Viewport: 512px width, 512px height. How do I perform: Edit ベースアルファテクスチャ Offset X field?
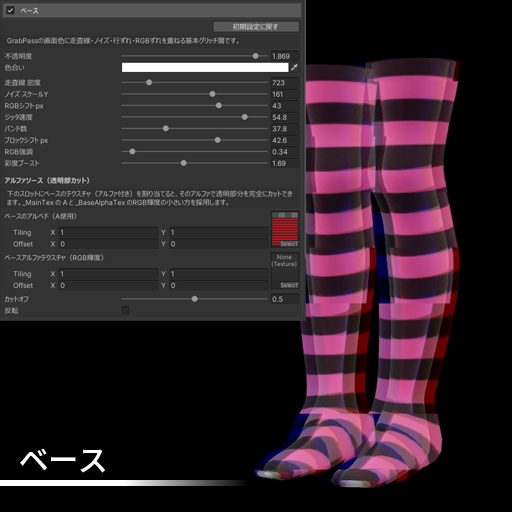108,285
